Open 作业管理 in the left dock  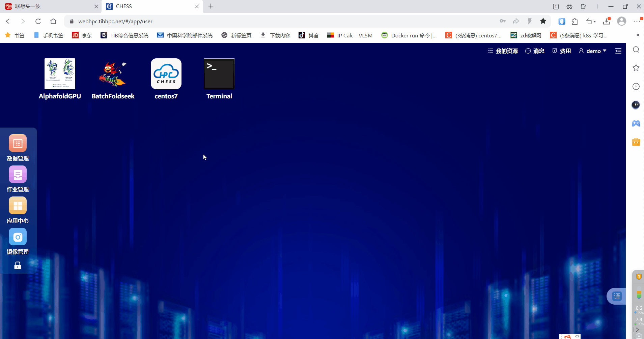pyautogui.click(x=18, y=174)
